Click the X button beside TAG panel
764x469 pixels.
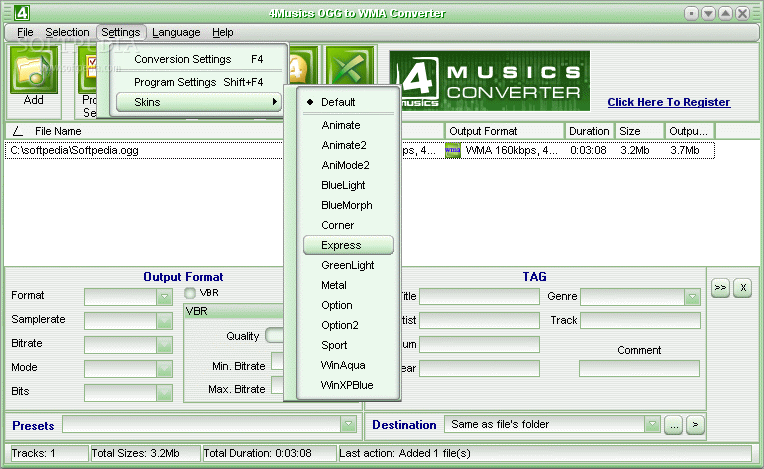(743, 287)
